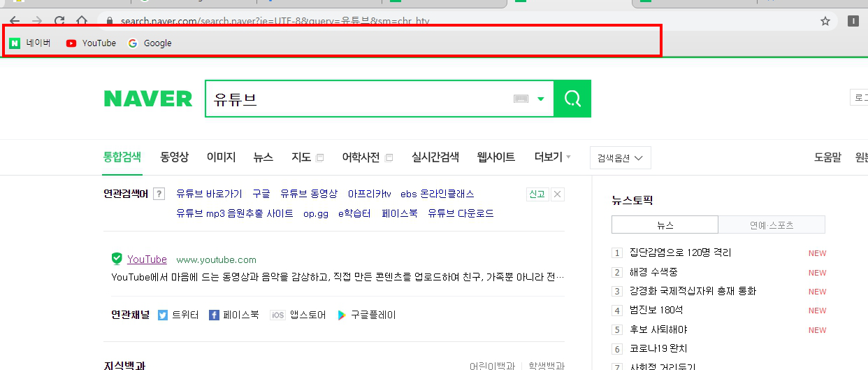Open the 뉴스 tab

click(x=263, y=157)
